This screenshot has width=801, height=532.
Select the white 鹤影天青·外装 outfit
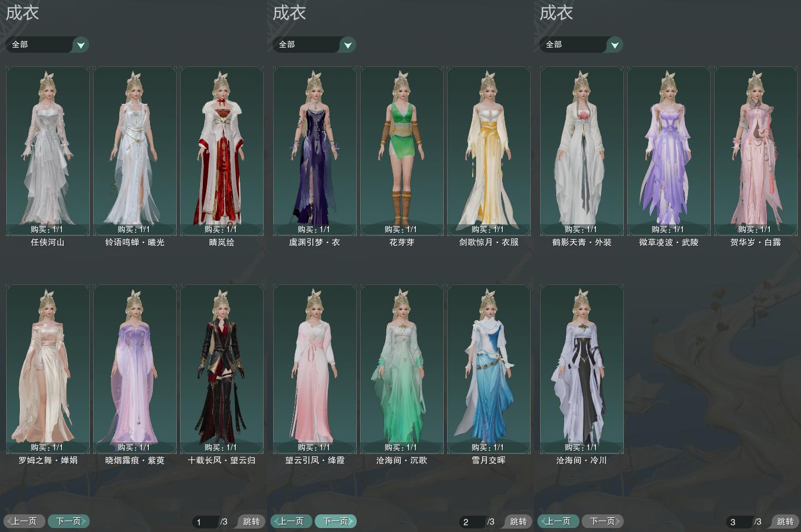click(x=582, y=150)
